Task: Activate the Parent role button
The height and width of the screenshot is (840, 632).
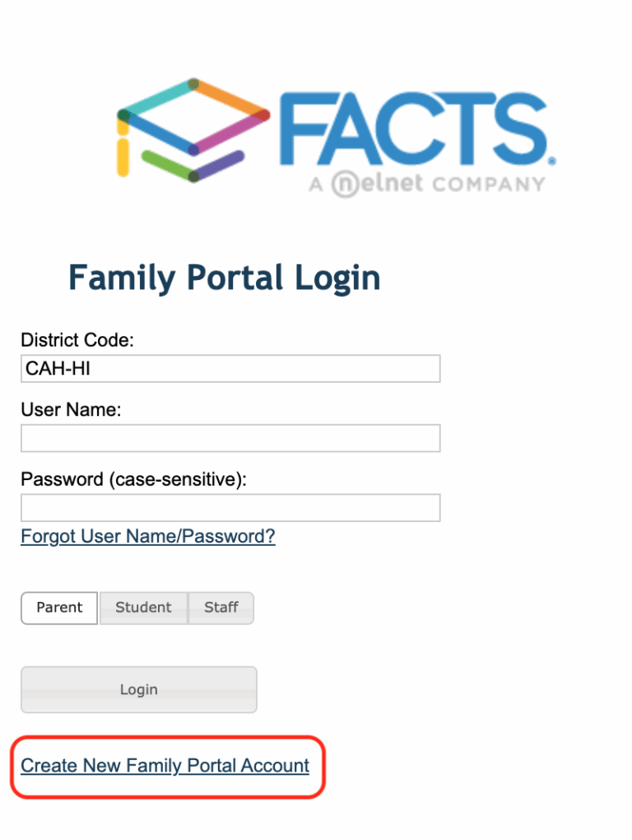Action: [58, 608]
